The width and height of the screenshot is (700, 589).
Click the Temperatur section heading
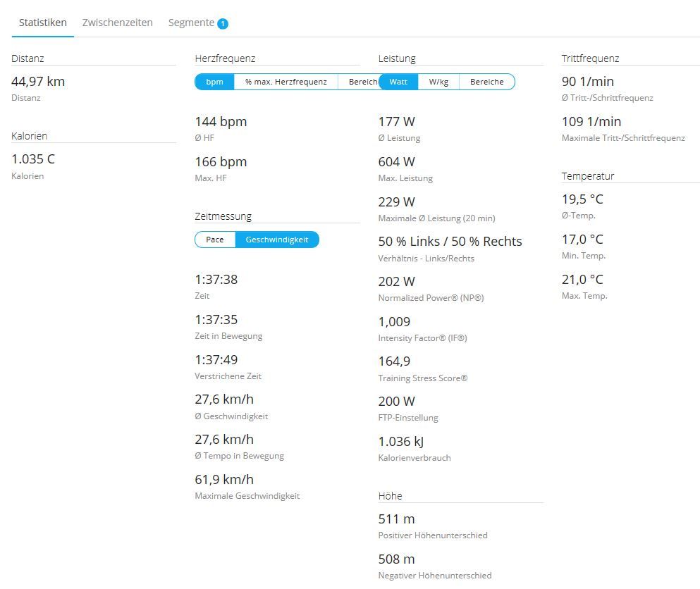pyautogui.click(x=587, y=176)
